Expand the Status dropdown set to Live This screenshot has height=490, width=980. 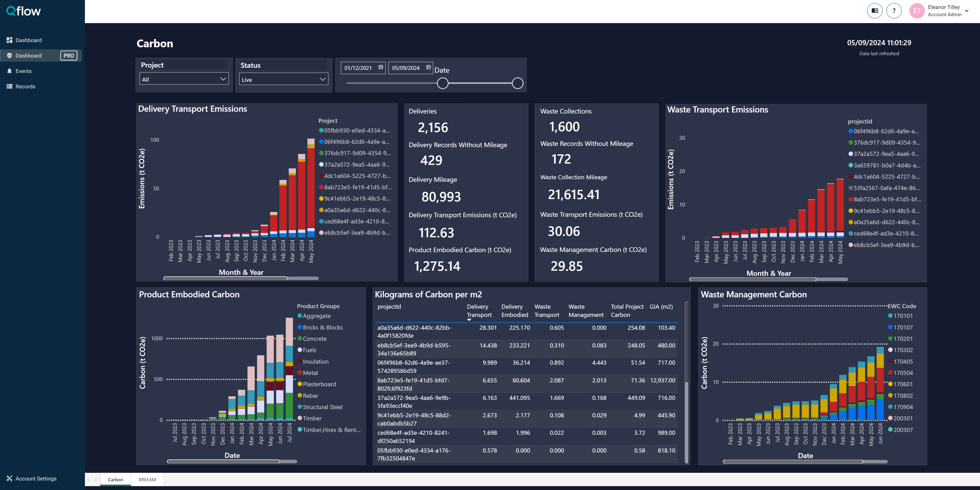(283, 79)
